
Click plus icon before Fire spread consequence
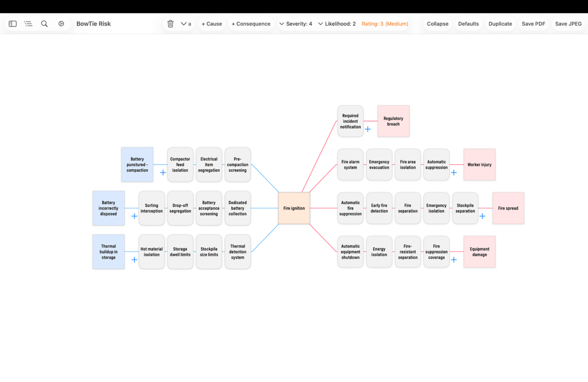click(x=483, y=216)
